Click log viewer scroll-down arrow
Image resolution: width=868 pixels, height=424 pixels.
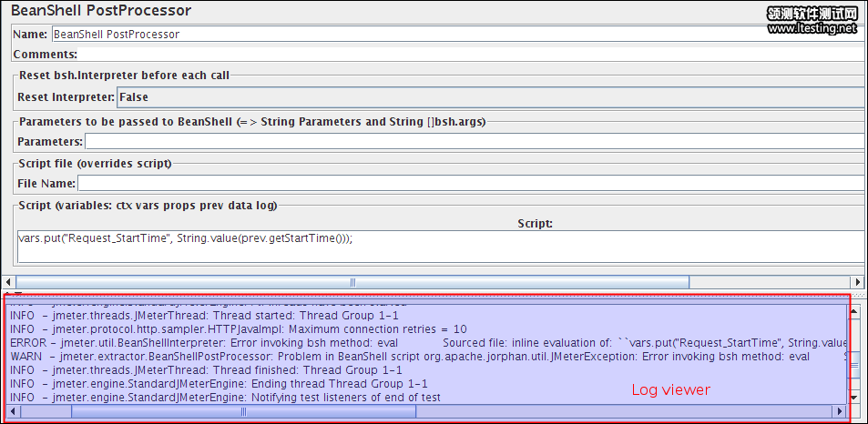853,398
